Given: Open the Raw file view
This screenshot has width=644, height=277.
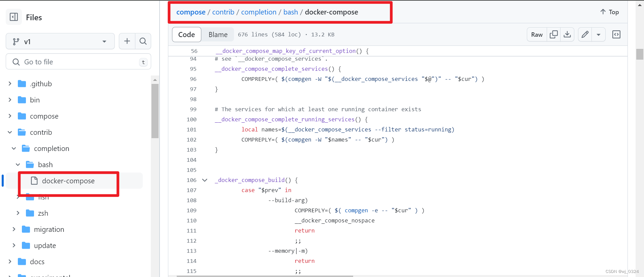Looking at the screenshot, I should click(x=537, y=34).
